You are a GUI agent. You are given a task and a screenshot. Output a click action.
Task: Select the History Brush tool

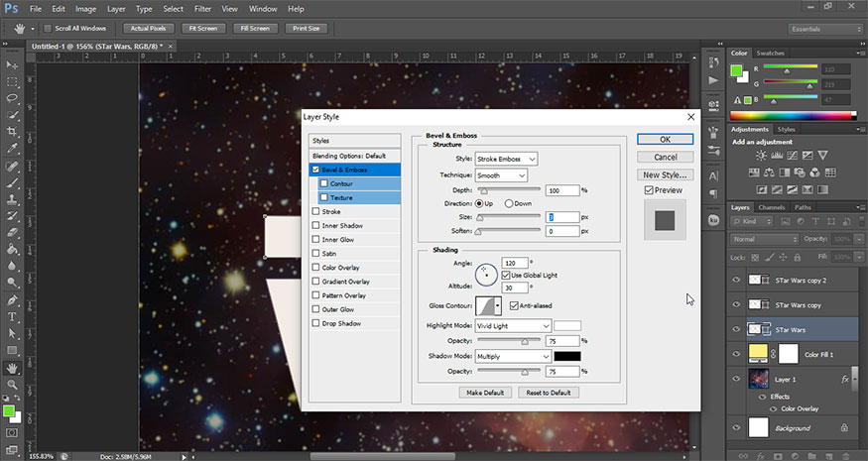click(12, 216)
